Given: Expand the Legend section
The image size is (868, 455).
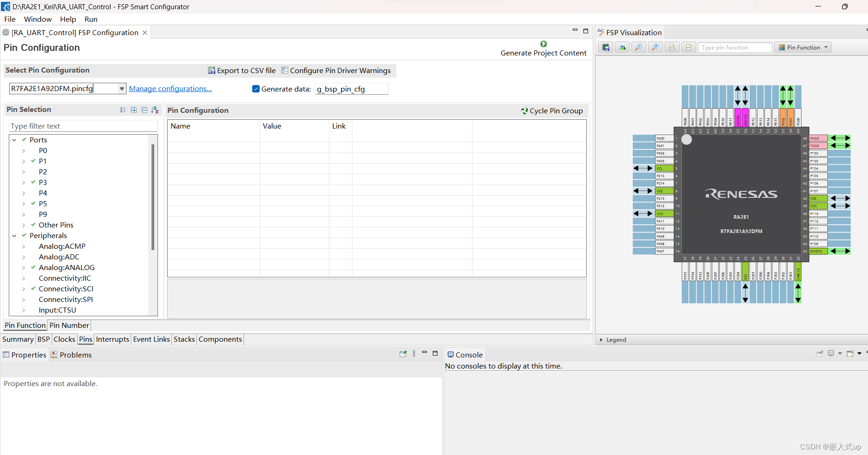Looking at the screenshot, I should point(601,340).
